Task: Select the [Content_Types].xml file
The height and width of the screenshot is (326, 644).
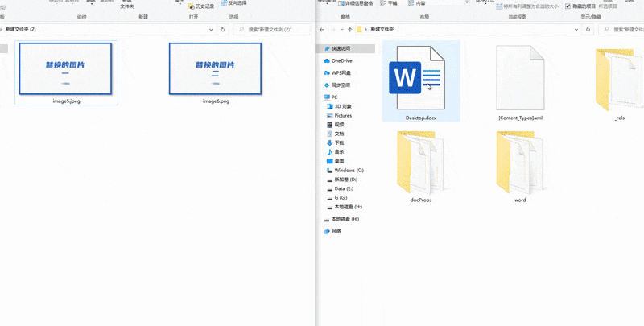Action: pos(520,81)
